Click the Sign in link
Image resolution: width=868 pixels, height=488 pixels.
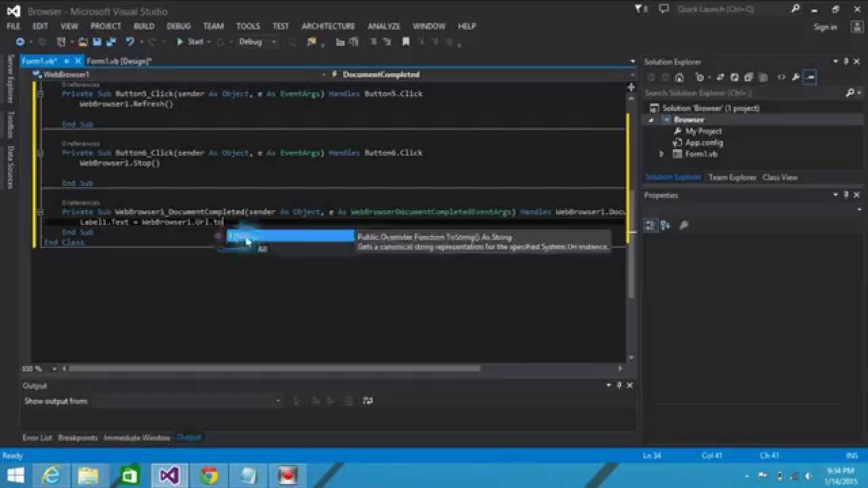click(825, 27)
